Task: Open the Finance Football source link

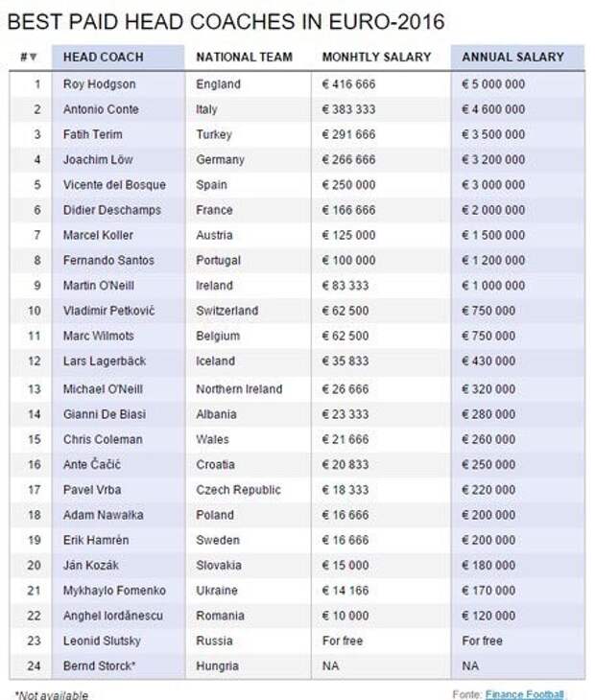Action: coord(524,694)
